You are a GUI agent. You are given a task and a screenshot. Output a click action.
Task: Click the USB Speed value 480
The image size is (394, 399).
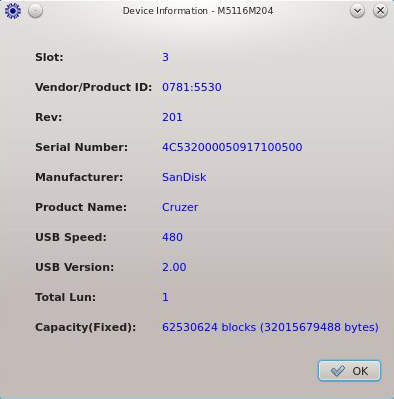(x=172, y=237)
